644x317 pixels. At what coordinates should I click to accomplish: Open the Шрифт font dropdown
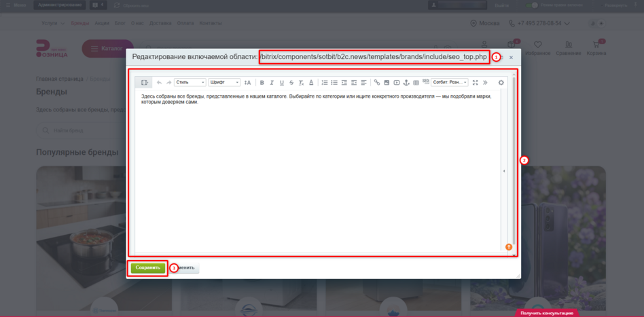[x=224, y=83]
